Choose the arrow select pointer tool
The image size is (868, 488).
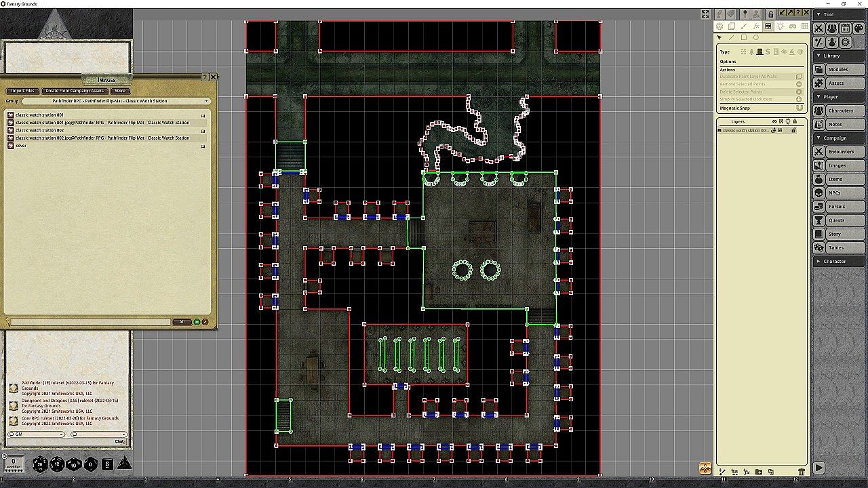click(x=720, y=38)
